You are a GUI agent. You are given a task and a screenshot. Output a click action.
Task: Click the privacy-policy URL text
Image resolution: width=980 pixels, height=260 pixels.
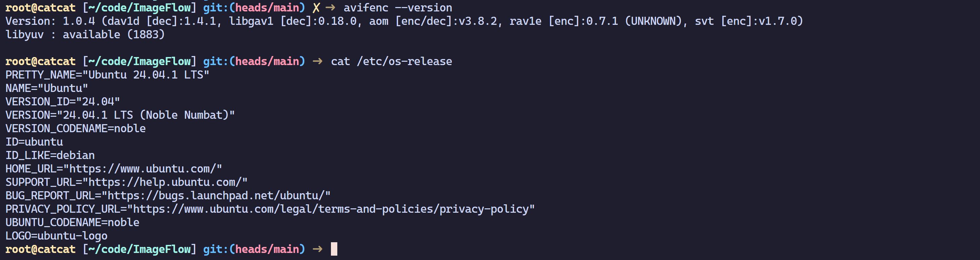[x=331, y=209]
